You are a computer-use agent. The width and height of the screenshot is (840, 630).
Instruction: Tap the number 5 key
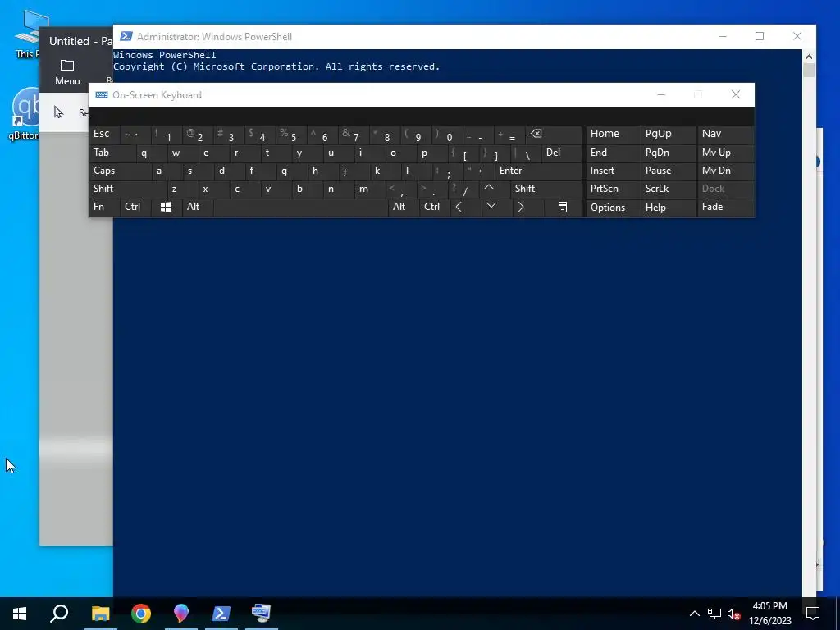292,135
